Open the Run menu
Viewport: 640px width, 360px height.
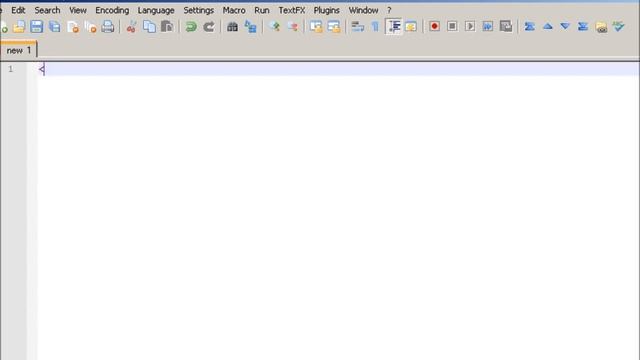262,10
